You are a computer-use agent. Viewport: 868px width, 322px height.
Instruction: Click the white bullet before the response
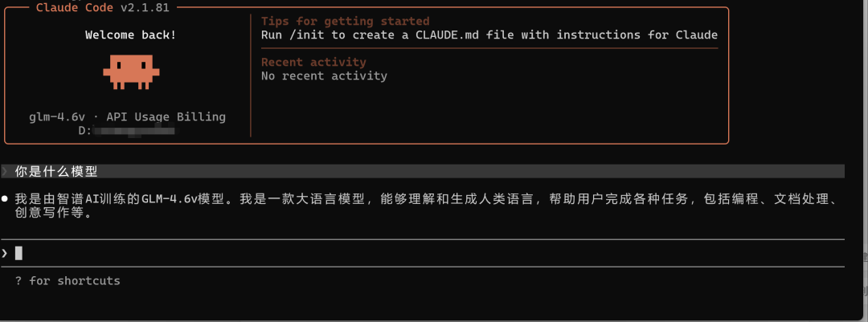(x=6, y=198)
